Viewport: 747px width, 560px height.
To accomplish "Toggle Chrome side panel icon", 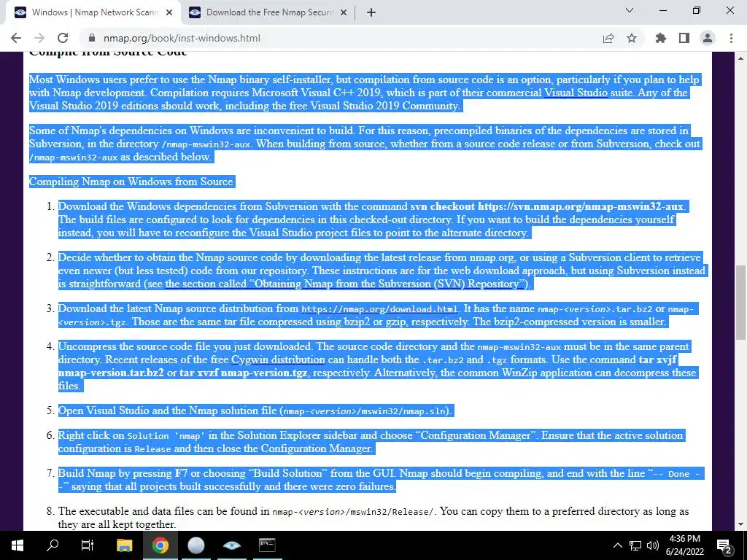I will click(684, 38).
